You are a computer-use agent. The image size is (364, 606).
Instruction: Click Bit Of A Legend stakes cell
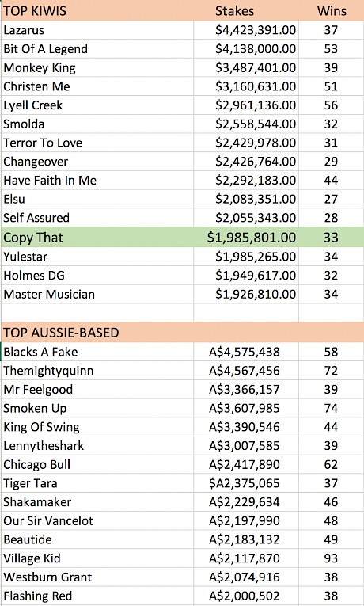(x=246, y=48)
